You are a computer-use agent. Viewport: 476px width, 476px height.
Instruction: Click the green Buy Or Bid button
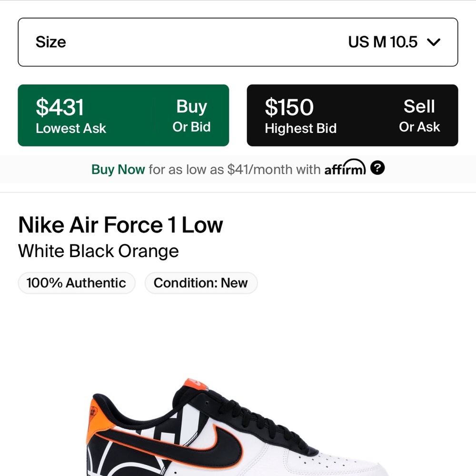pos(123,115)
